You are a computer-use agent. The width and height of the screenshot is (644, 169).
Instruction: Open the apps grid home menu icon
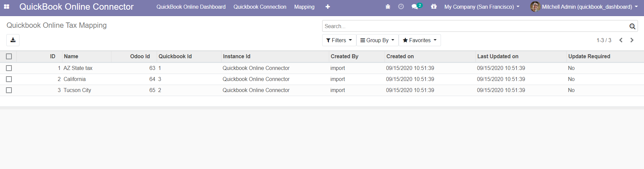pyautogui.click(x=6, y=7)
